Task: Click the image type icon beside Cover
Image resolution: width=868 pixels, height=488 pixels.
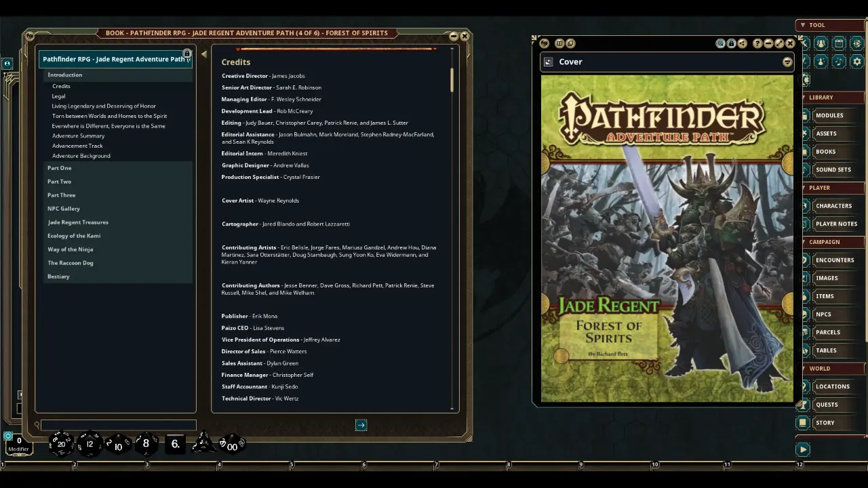Action: [x=548, y=62]
